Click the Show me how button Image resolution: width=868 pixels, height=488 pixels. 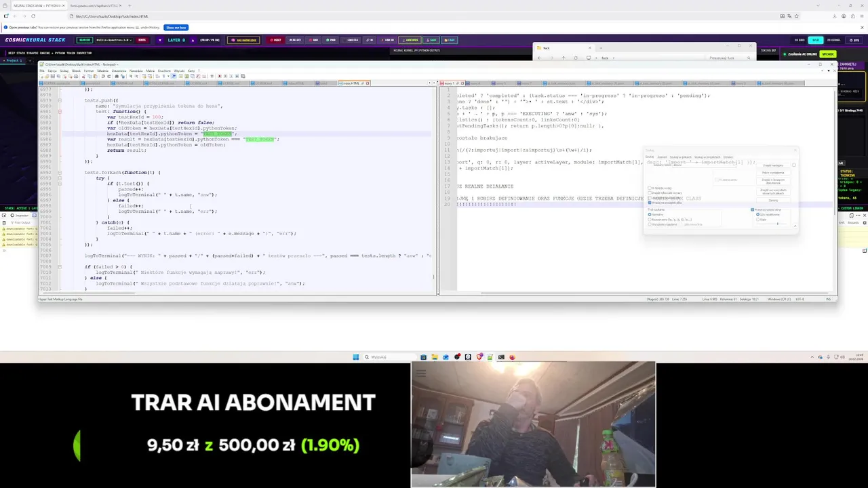(x=176, y=27)
